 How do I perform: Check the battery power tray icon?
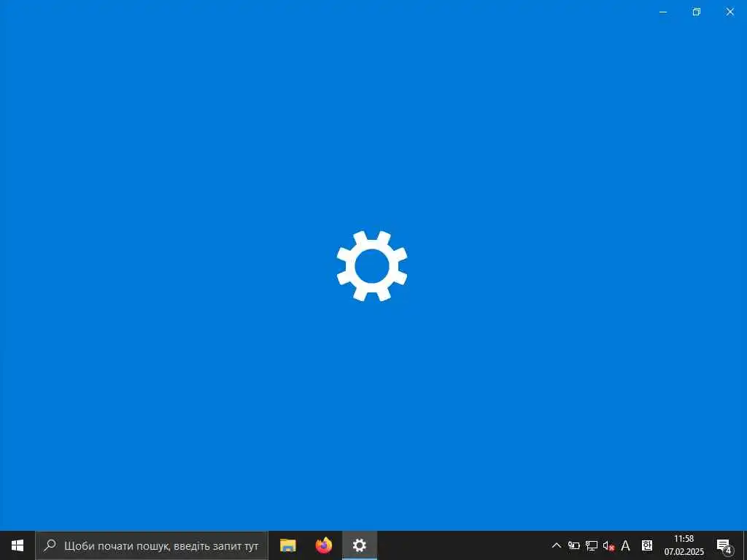(573, 545)
